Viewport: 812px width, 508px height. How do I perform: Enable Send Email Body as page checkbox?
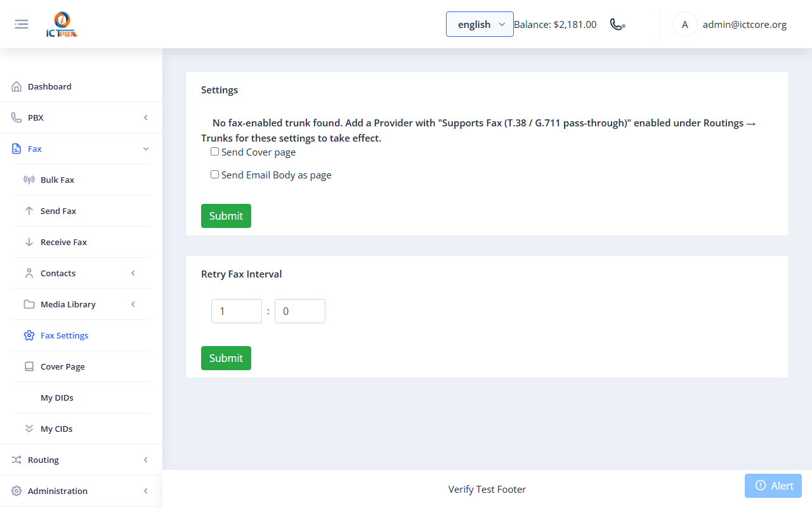214,174
